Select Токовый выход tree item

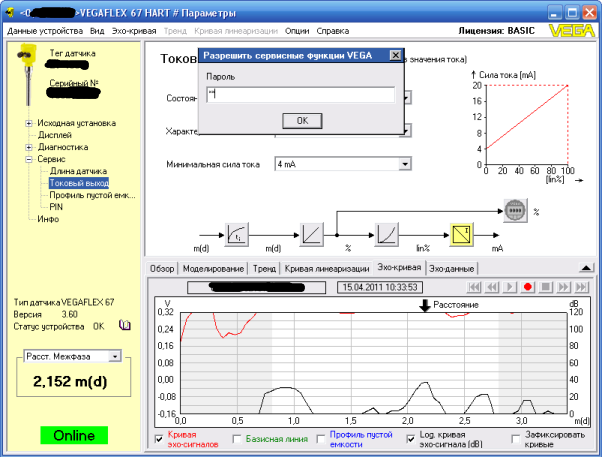click(79, 183)
